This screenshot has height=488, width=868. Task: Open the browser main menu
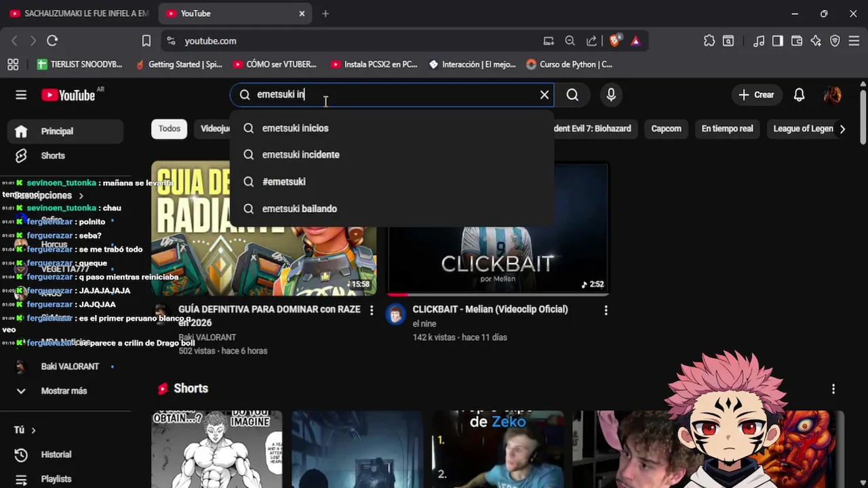click(854, 41)
